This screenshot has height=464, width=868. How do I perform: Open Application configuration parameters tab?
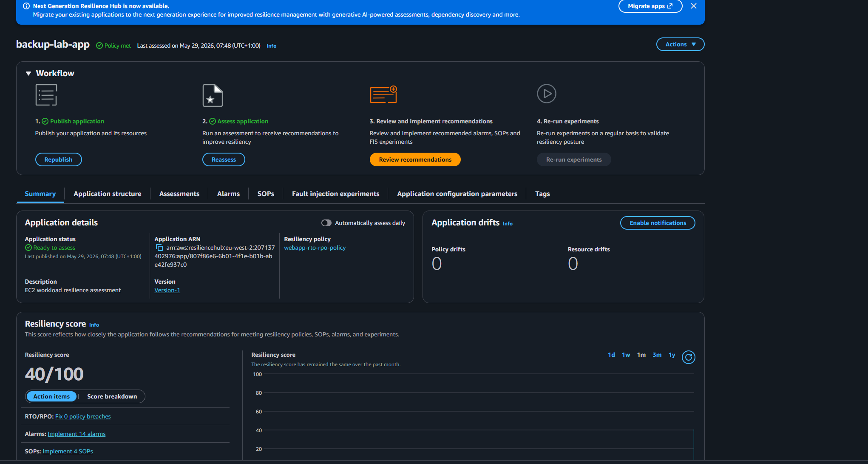click(457, 194)
